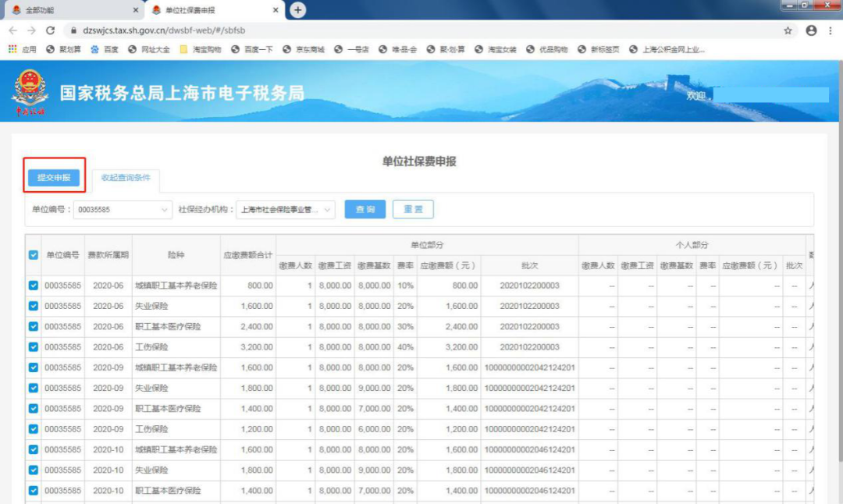Click the 提交申报 submit button
Screen dimensions: 843x504
[54, 177]
